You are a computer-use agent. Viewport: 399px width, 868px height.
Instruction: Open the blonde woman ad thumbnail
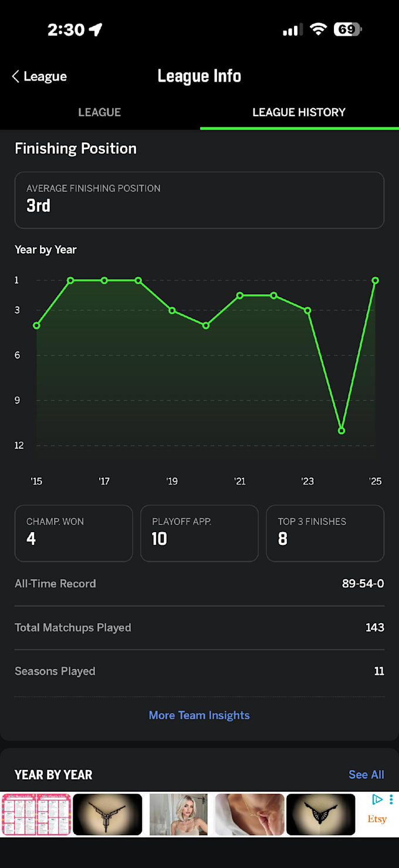click(x=178, y=815)
